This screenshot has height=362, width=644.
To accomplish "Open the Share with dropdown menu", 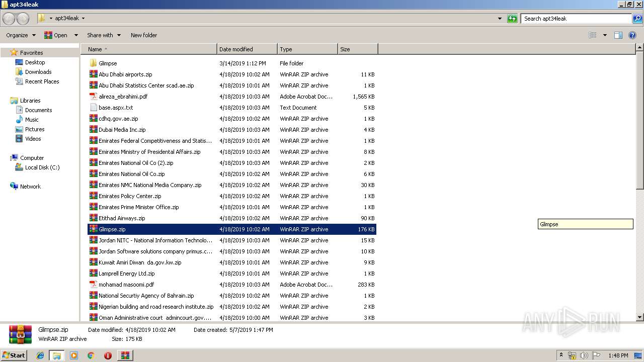I will click(x=104, y=35).
